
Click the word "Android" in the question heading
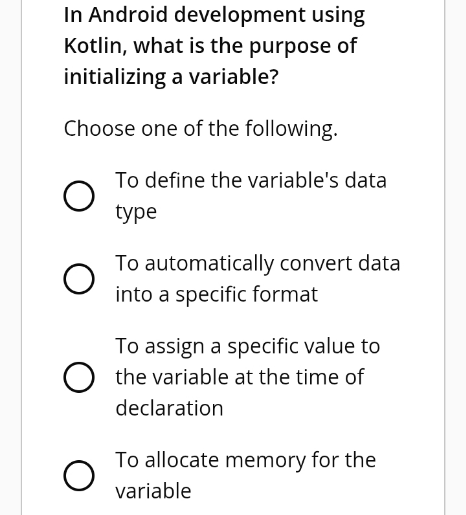point(128,15)
